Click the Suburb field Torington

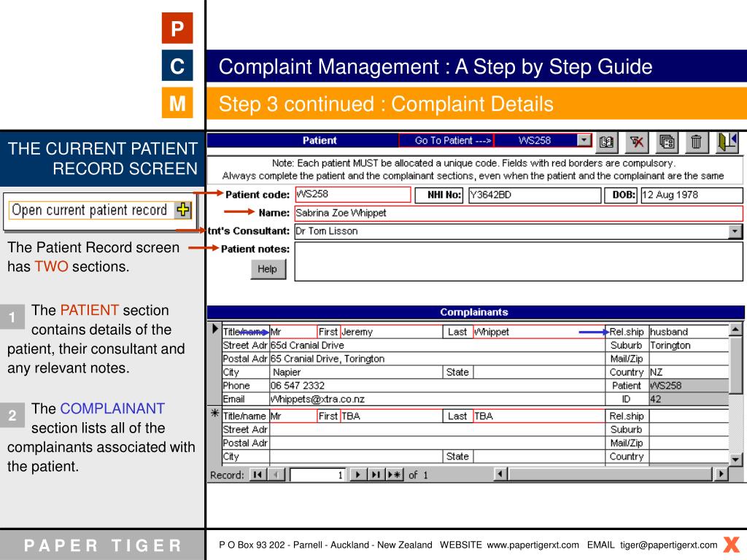[x=689, y=345]
